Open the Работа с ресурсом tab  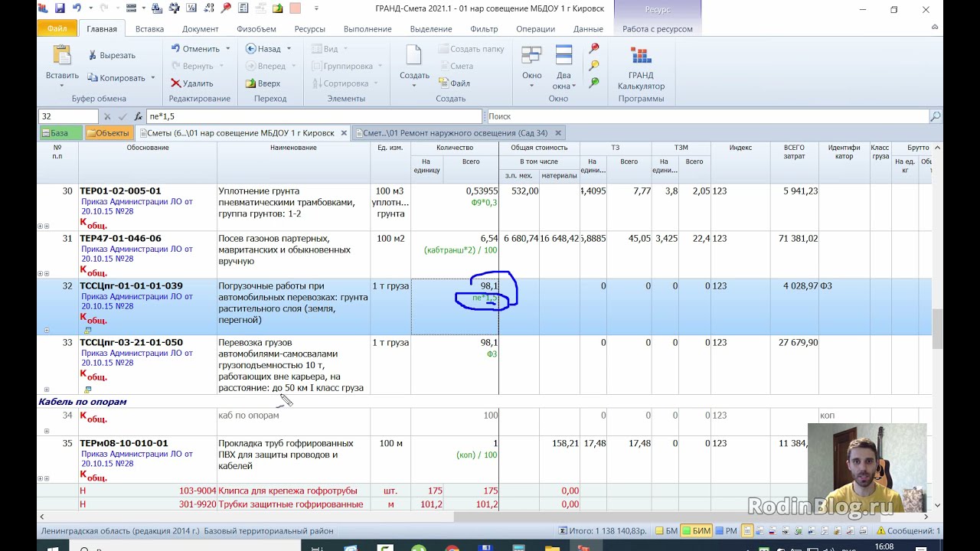click(657, 29)
